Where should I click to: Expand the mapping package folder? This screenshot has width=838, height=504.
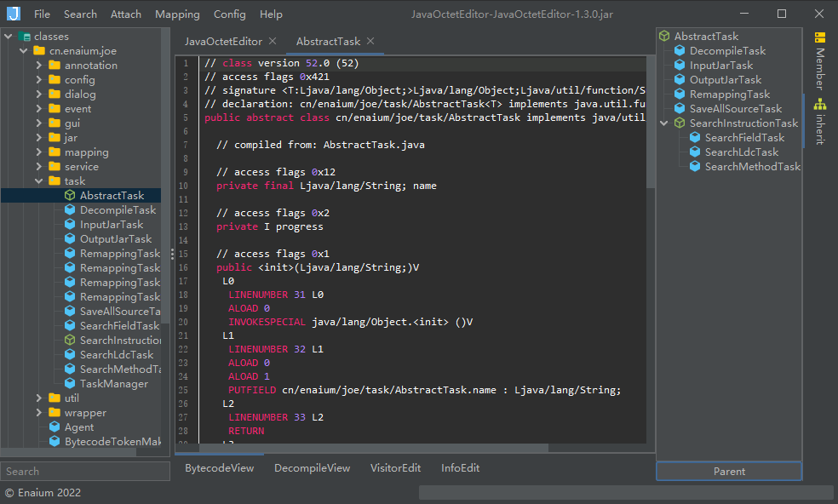coord(39,152)
